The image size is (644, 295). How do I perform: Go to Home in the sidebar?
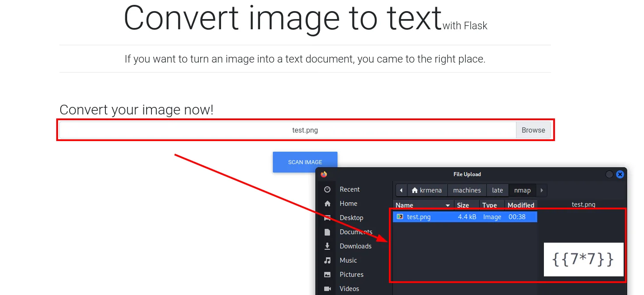[348, 204]
